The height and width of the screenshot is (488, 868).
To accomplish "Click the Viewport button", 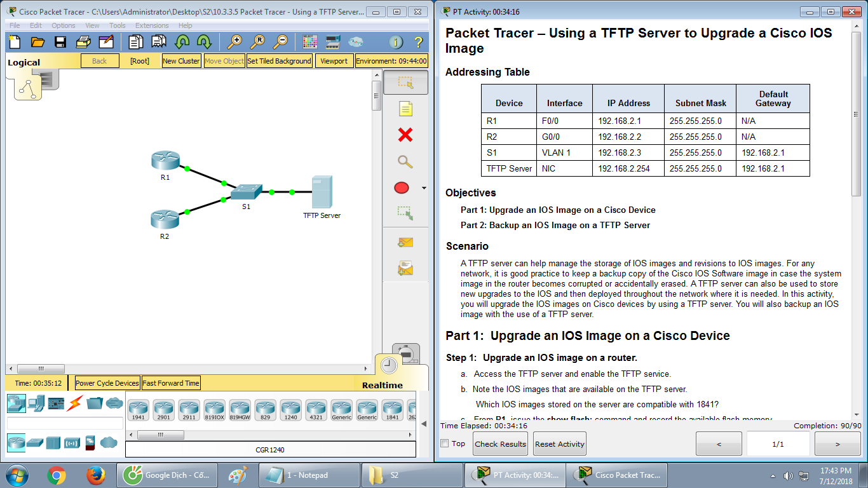I will pyautogui.click(x=334, y=61).
